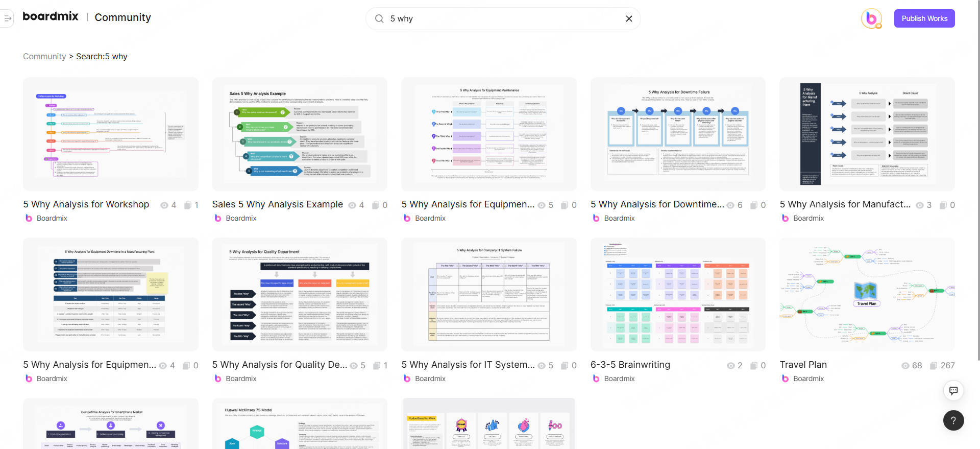The width and height of the screenshot is (980, 449).
Task: Open 5 Why Analysis for Downtime Failure thumbnail
Action: point(677,134)
